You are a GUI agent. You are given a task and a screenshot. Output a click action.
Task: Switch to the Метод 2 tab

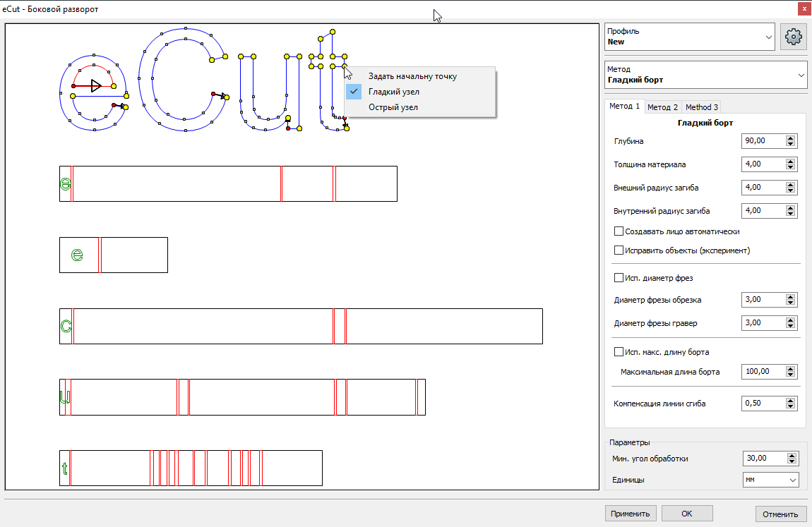click(x=662, y=107)
